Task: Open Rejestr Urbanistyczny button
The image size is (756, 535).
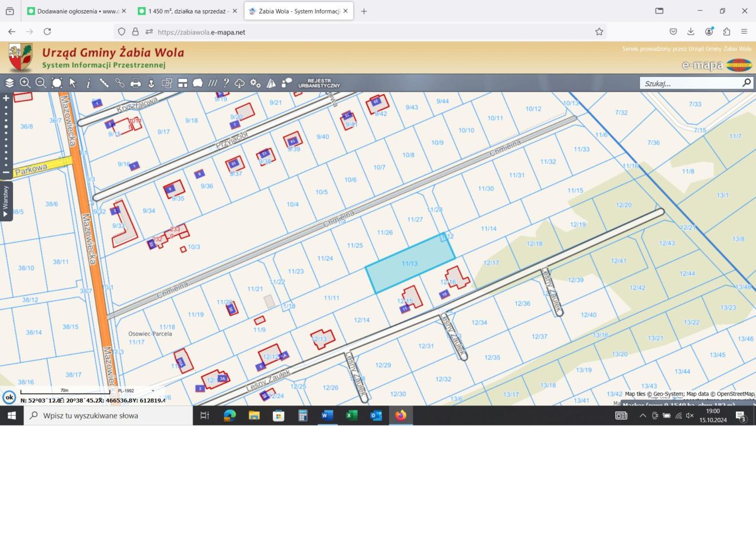Action: coord(319,83)
